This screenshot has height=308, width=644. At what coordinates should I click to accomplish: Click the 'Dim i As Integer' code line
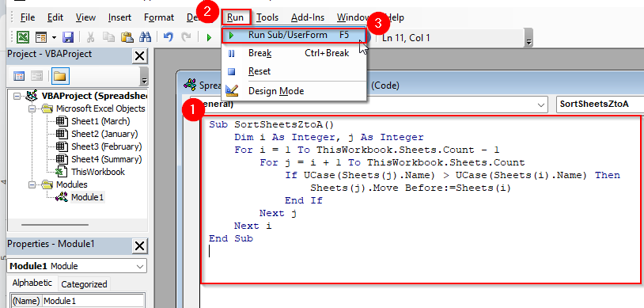click(x=329, y=137)
